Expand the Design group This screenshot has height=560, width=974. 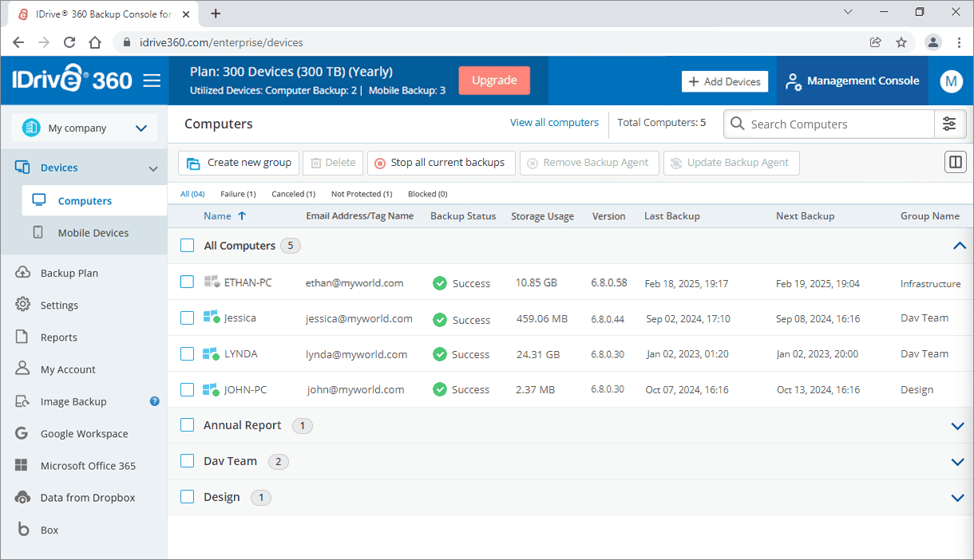959,498
